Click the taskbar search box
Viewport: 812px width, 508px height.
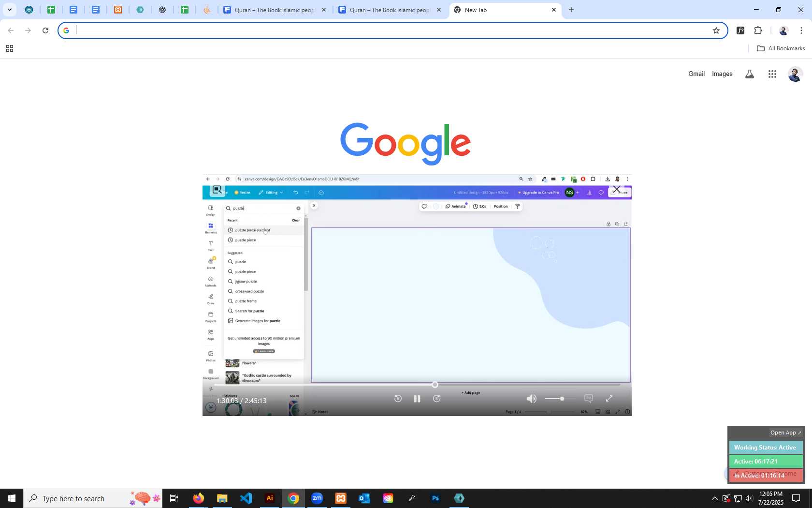(93, 498)
